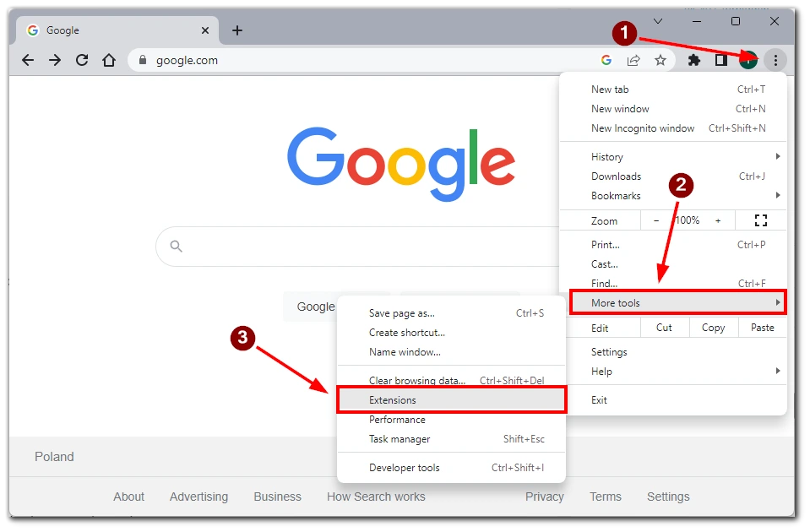Select Name window...

pos(452,352)
